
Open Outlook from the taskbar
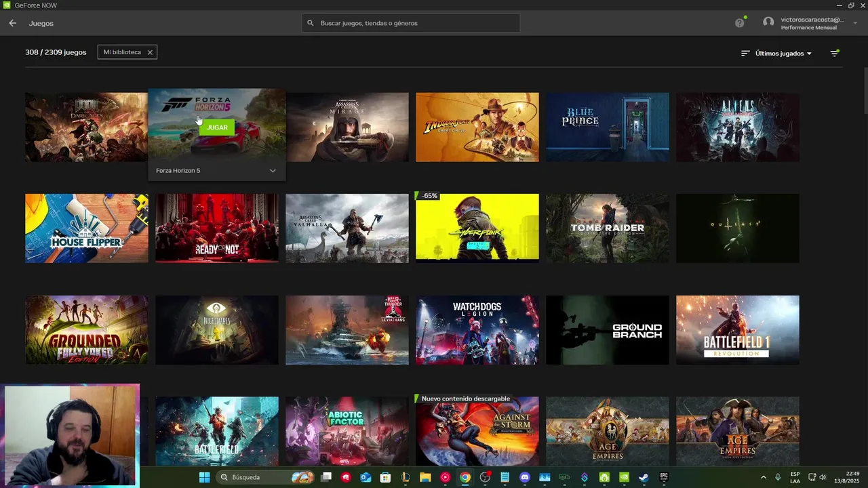tap(366, 477)
